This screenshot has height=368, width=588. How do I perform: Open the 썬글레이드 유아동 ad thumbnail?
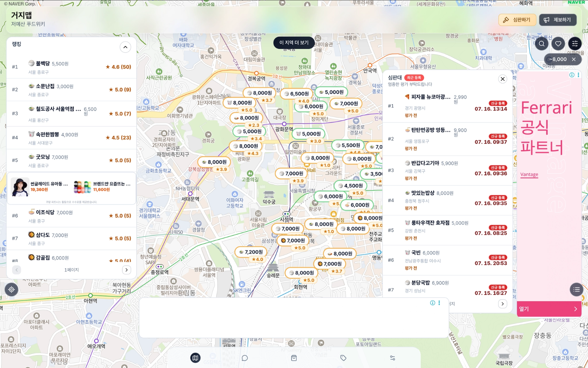(x=20, y=187)
